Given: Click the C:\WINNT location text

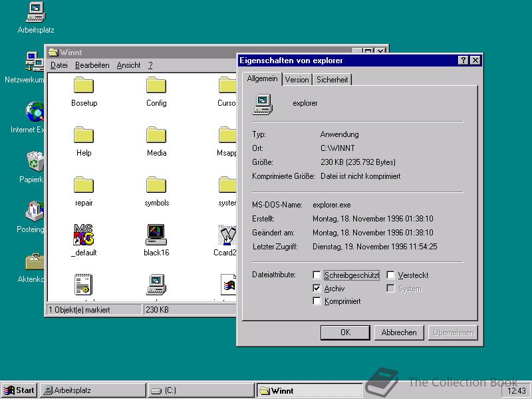Looking at the screenshot, I should click(x=338, y=148).
